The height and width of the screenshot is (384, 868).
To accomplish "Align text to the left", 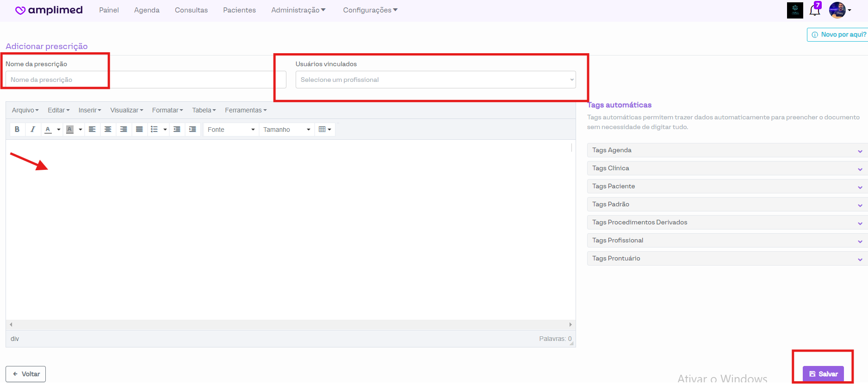I will pyautogui.click(x=92, y=130).
